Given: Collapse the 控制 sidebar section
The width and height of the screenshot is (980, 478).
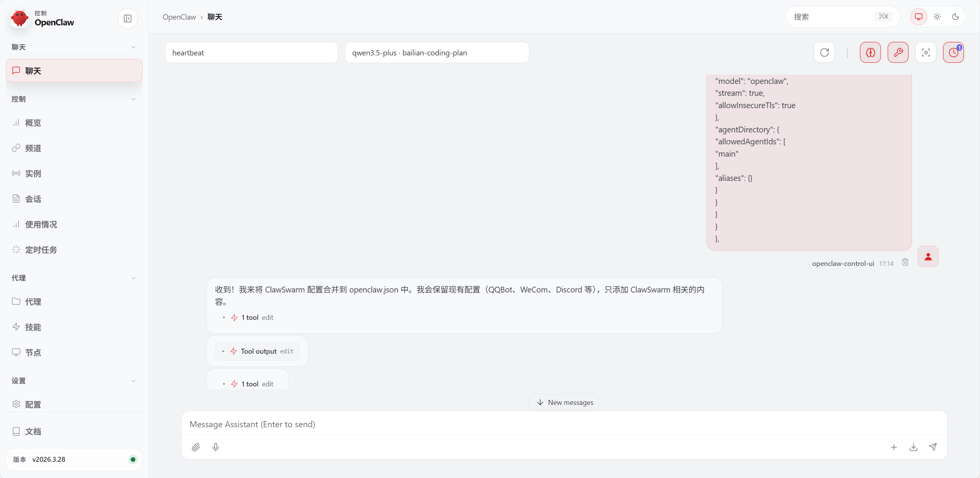Looking at the screenshot, I should [x=133, y=99].
